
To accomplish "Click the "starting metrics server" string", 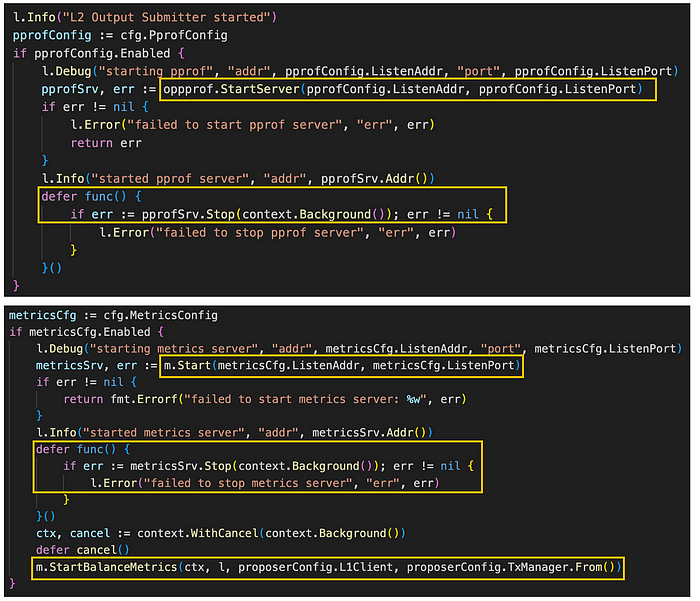I will click(x=174, y=348).
